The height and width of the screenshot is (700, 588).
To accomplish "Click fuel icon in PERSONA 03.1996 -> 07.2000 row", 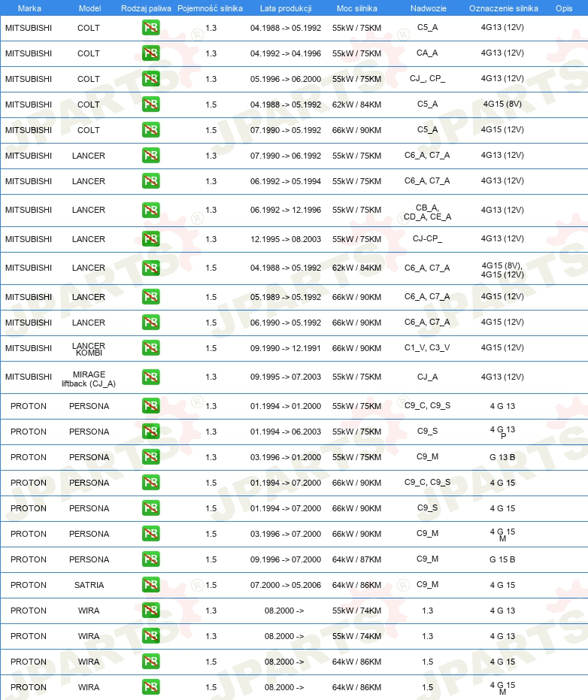I will coord(151,534).
